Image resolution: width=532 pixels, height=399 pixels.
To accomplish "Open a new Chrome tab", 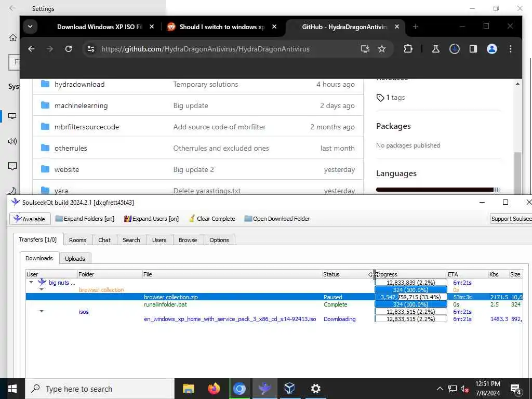I will point(415,27).
